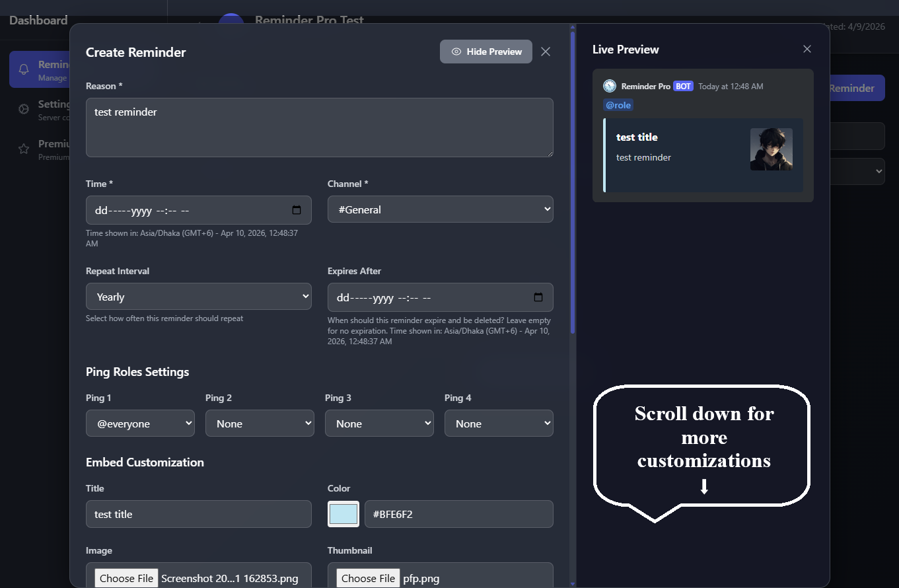Click the Screenshot file name text
899x588 pixels.
coord(230,578)
